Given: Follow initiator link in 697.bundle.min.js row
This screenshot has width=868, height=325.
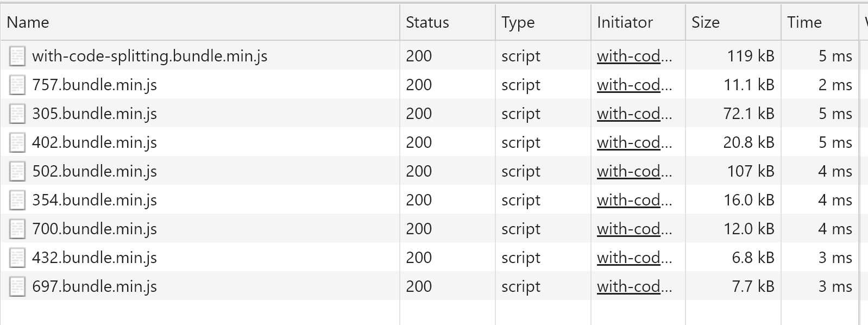Looking at the screenshot, I should [634, 286].
